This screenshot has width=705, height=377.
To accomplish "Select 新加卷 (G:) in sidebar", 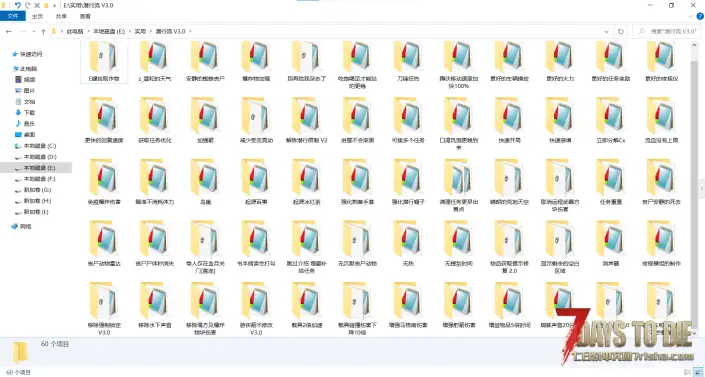I will point(33,190).
